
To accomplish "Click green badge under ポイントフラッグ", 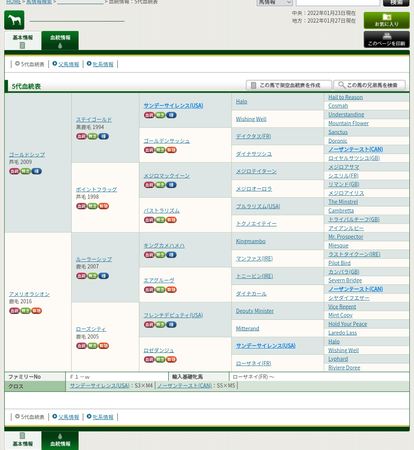I will click(93, 206).
